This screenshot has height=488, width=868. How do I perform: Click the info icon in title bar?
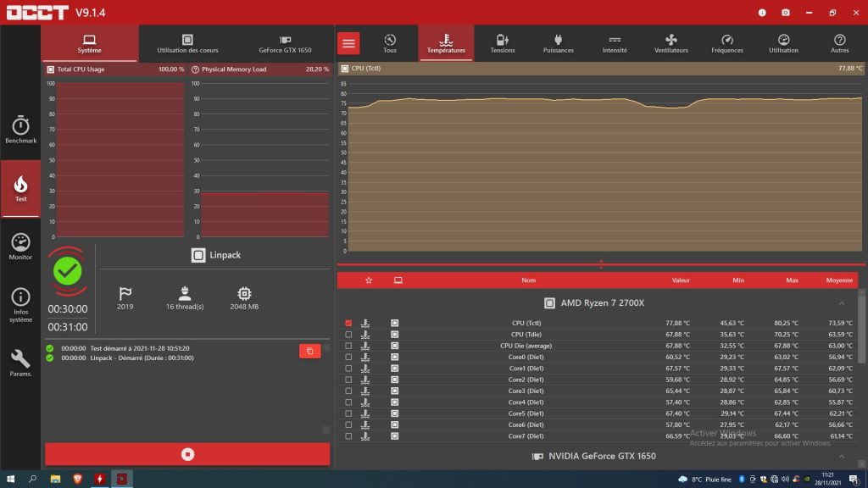click(x=762, y=13)
